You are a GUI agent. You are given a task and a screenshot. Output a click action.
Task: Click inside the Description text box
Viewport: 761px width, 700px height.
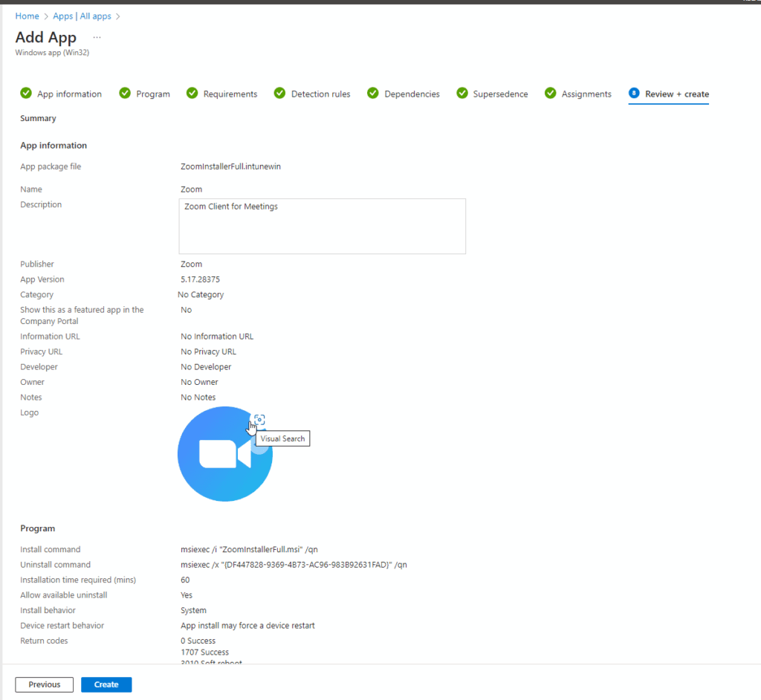(x=322, y=226)
